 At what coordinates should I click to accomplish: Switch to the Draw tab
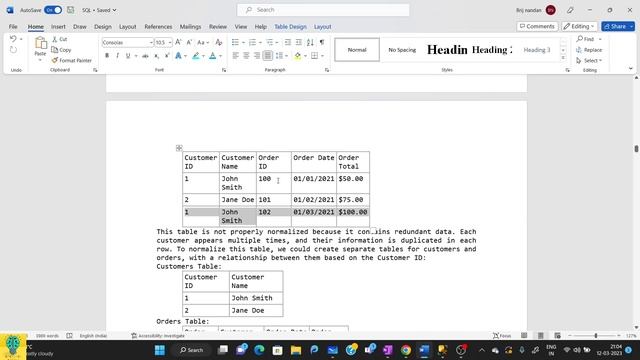click(x=80, y=27)
